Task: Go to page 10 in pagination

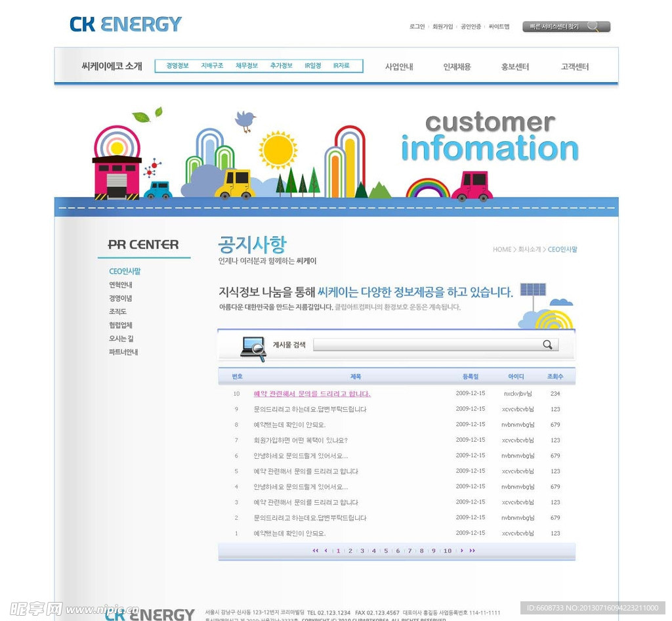Action: coord(448,551)
